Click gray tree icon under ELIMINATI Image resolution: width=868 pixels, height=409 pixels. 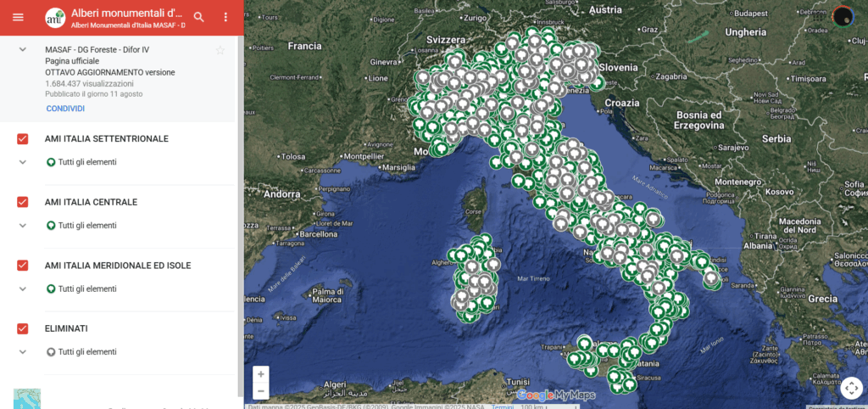tap(51, 352)
